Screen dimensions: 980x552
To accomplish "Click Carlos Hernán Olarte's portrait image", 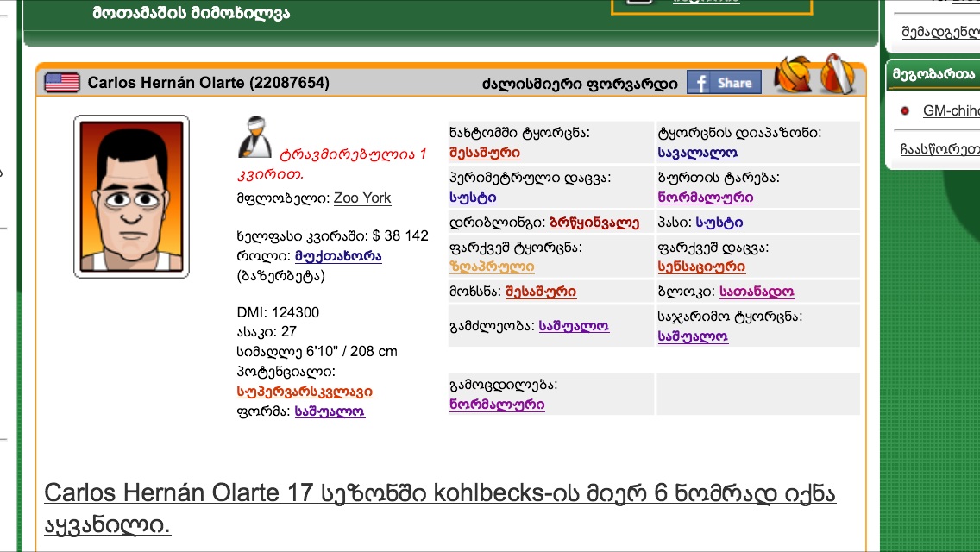I will tap(131, 197).
